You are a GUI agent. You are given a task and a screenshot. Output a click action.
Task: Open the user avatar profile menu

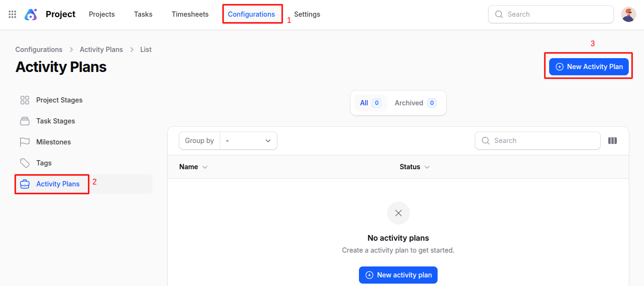pyautogui.click(x=628, y=14)
